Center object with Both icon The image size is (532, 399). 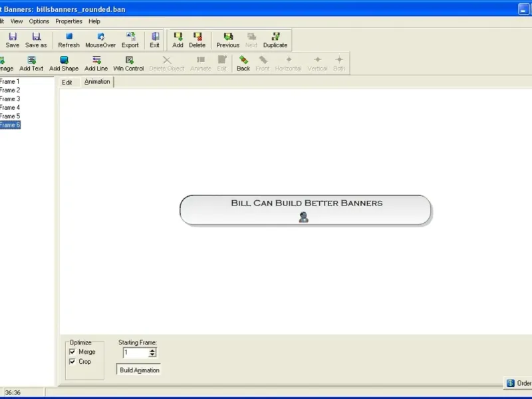click(339, 63)
